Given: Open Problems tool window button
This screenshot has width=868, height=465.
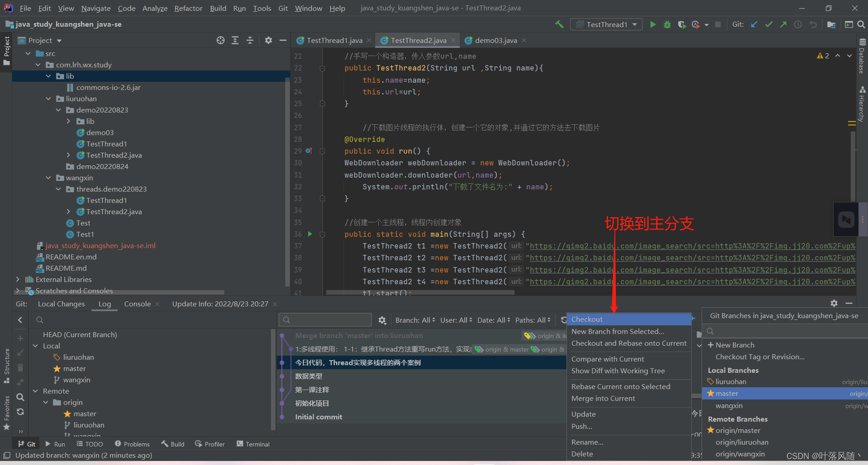Looking at the screenshot, I should coord(132,444).
